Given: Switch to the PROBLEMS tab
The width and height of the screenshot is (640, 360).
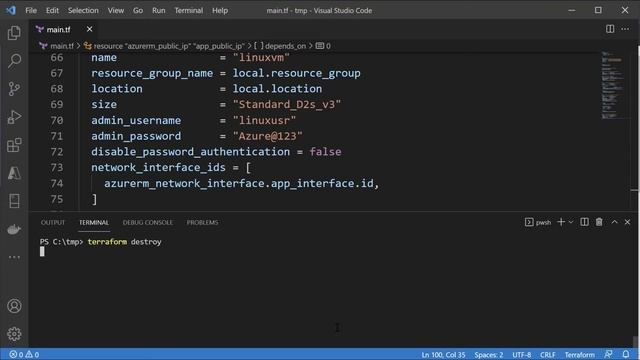Looking at the screenshot, I should [x=202, y=222].
